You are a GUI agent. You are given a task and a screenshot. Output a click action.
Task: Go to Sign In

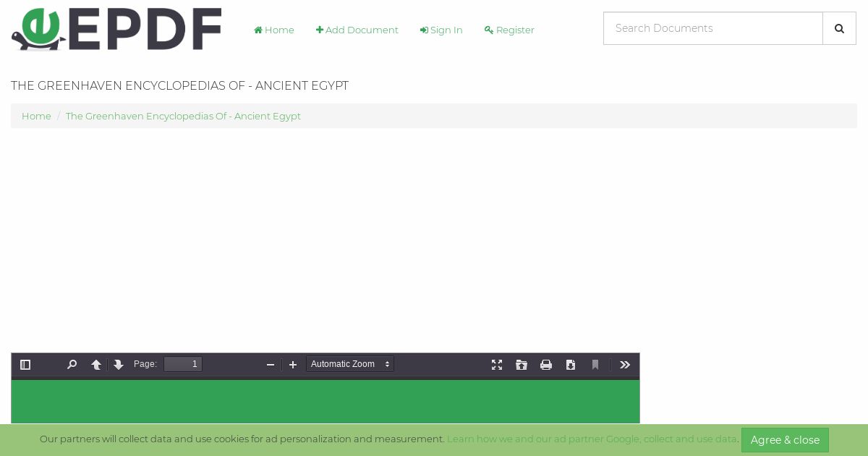[x=441, y=30]
